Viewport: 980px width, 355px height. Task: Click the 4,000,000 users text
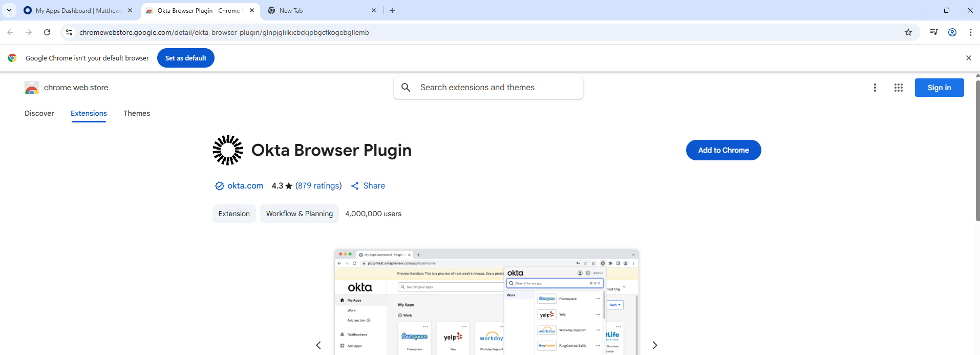(373, 214)
